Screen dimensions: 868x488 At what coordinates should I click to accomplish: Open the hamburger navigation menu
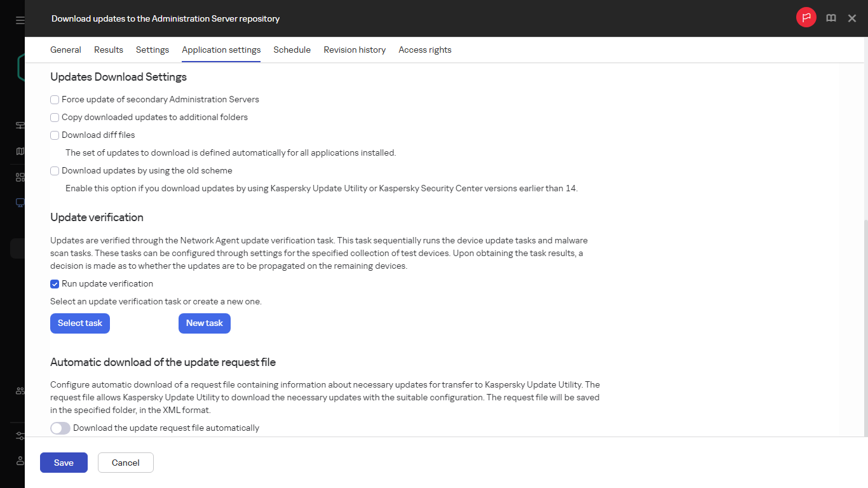coord(19,19)
